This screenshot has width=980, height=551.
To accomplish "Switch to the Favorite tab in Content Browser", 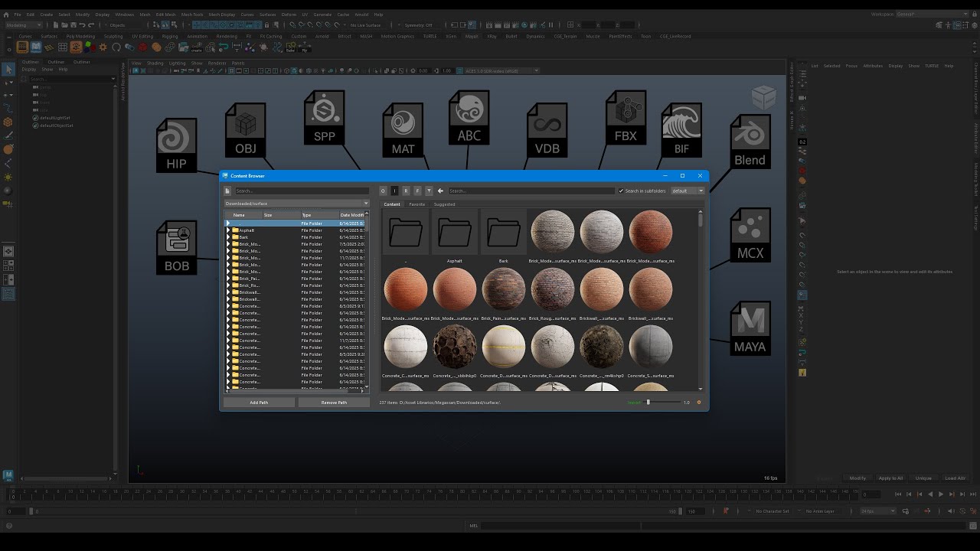I will [x=416, y=204].
